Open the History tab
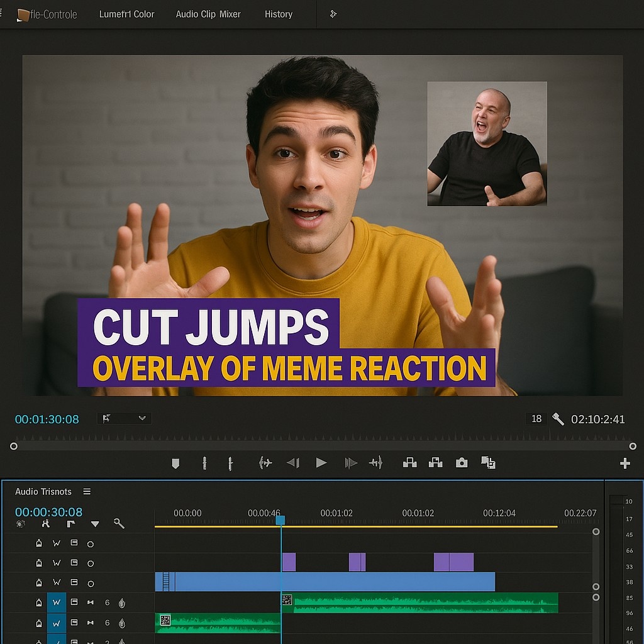This screenshot has height=644, width=644. point(278,14)
